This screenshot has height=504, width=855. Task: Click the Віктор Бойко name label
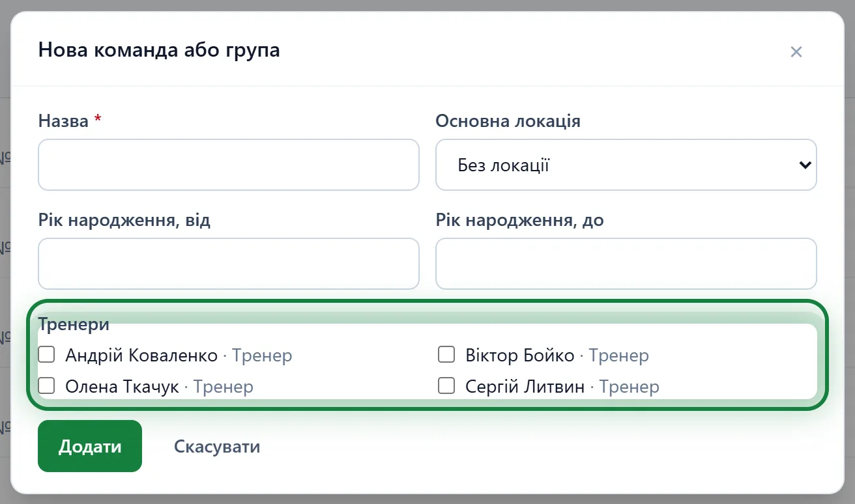pos(520,356)
